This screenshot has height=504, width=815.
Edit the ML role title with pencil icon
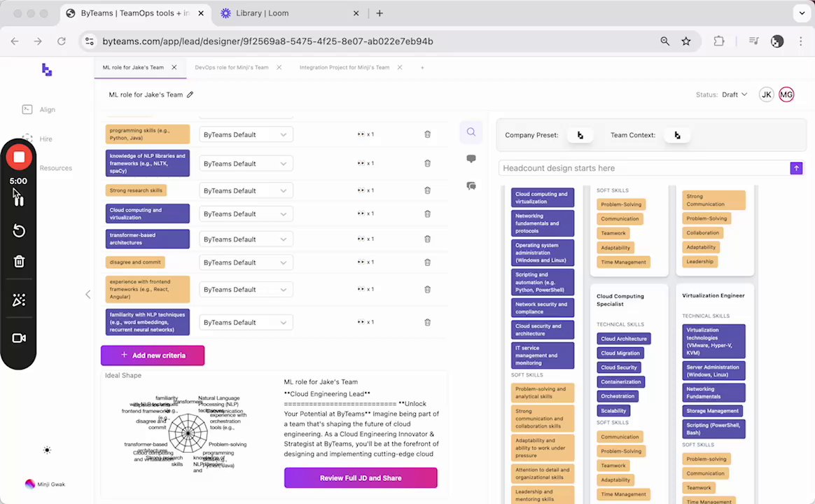coord(190,94)
